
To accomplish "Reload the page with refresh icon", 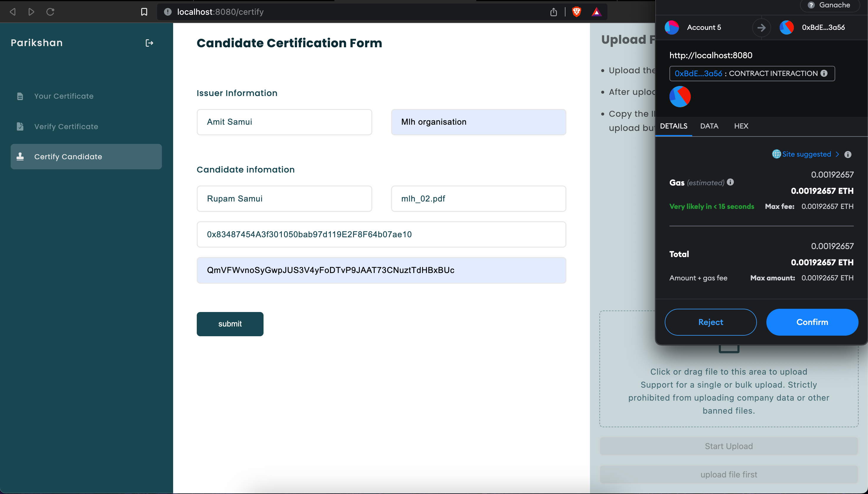I will (x=50, y=12).
